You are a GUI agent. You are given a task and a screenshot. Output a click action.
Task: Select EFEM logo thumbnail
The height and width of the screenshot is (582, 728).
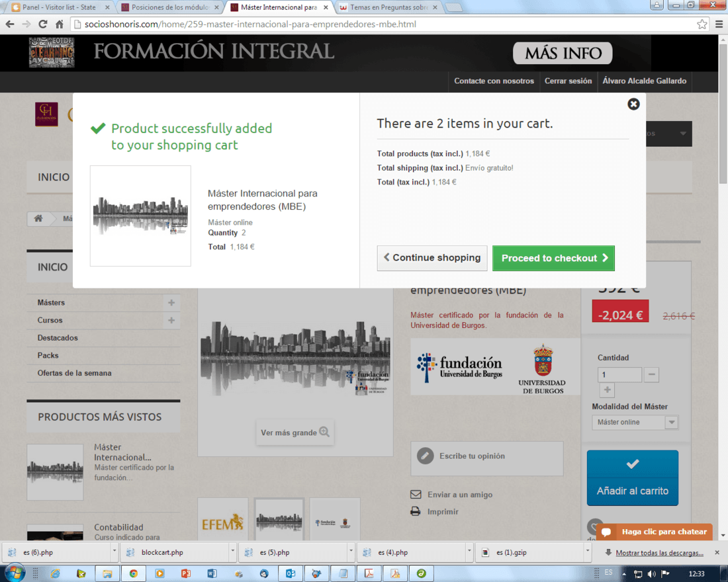[x=222, y=520]
